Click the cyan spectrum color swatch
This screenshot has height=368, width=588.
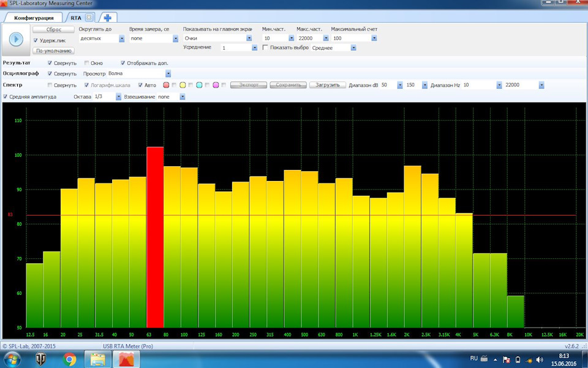[199, 83]
